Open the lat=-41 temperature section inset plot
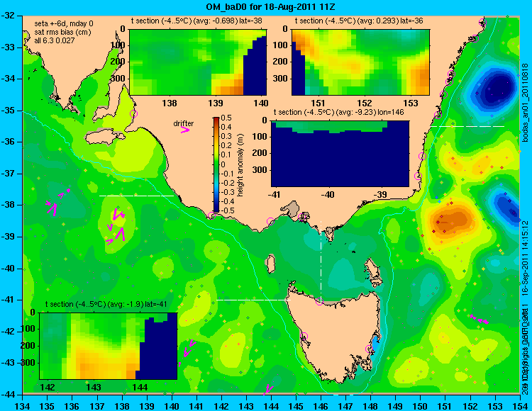The image size is (532, 411). pyautogui.click(x=109, y=346)
